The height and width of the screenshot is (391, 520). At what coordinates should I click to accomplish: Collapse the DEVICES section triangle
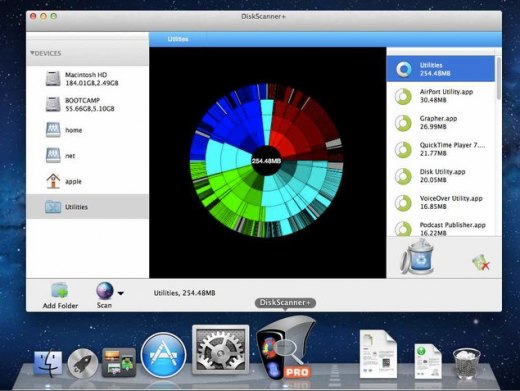(x=32, y=53)
